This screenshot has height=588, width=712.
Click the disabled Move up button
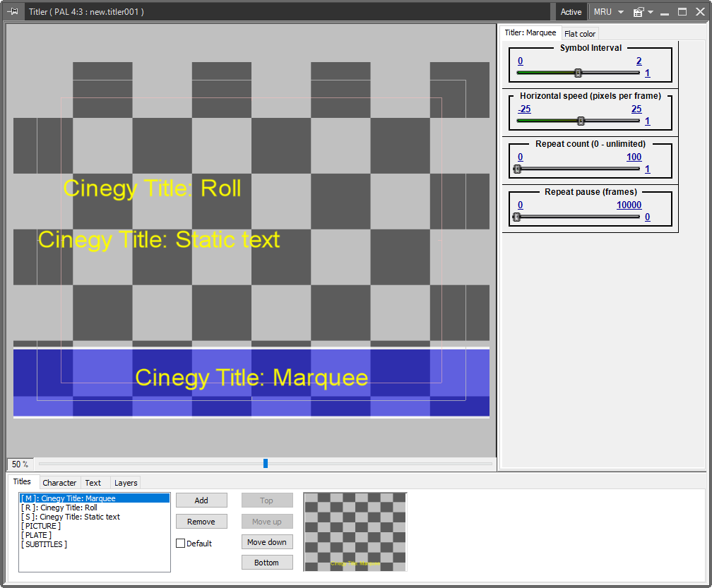click(x=267, y=522)
